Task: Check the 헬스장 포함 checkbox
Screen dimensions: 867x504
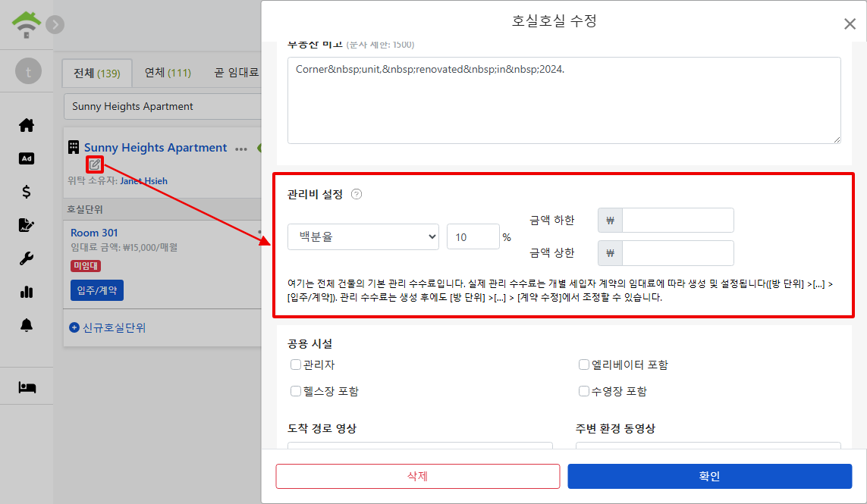Action: pyautogui.click(x=296, y=391)
